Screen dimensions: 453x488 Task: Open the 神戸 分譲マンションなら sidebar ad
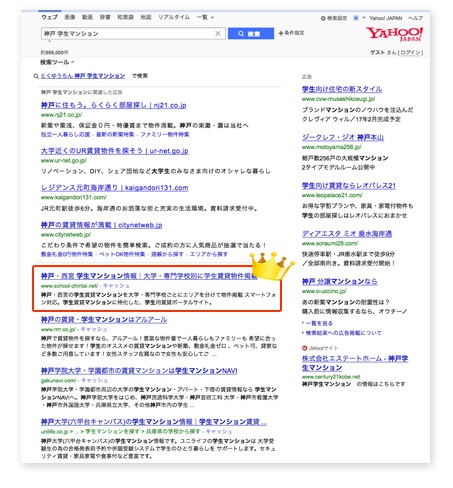point(339,282)
